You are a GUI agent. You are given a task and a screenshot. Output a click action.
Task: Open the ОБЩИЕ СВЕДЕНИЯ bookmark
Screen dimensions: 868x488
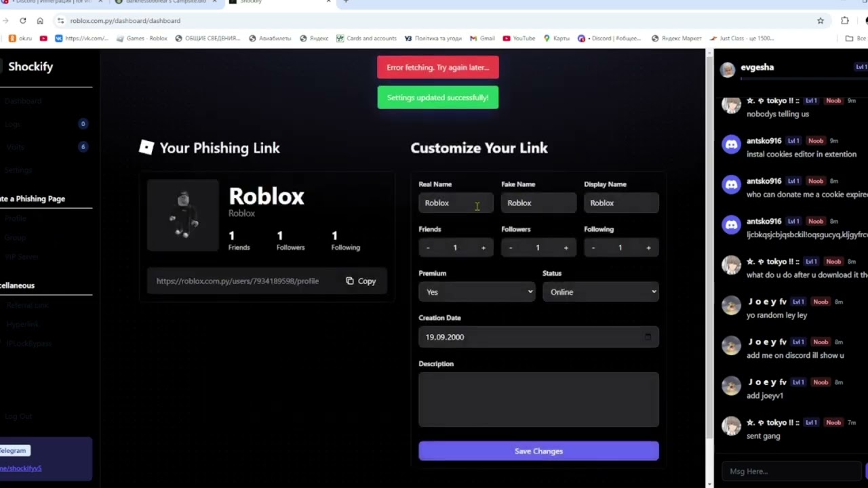point(208,39)
